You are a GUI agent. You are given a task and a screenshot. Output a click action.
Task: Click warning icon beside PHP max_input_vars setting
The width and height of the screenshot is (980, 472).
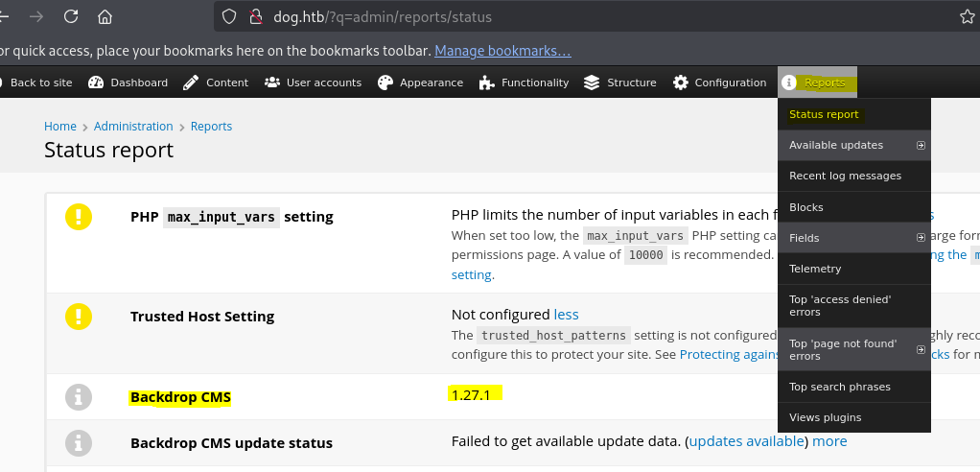pyautogui.click(x=78, y=217)
